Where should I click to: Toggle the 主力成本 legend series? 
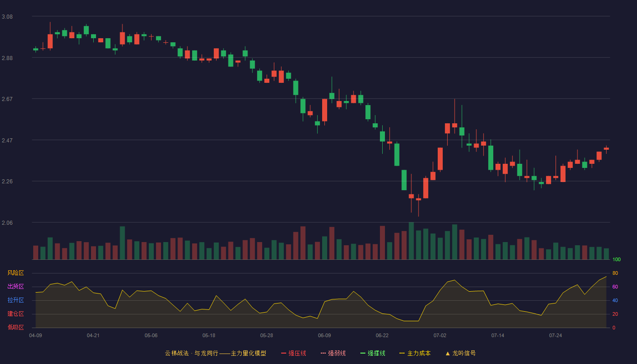pyautogui.click(x=415, y=353)
